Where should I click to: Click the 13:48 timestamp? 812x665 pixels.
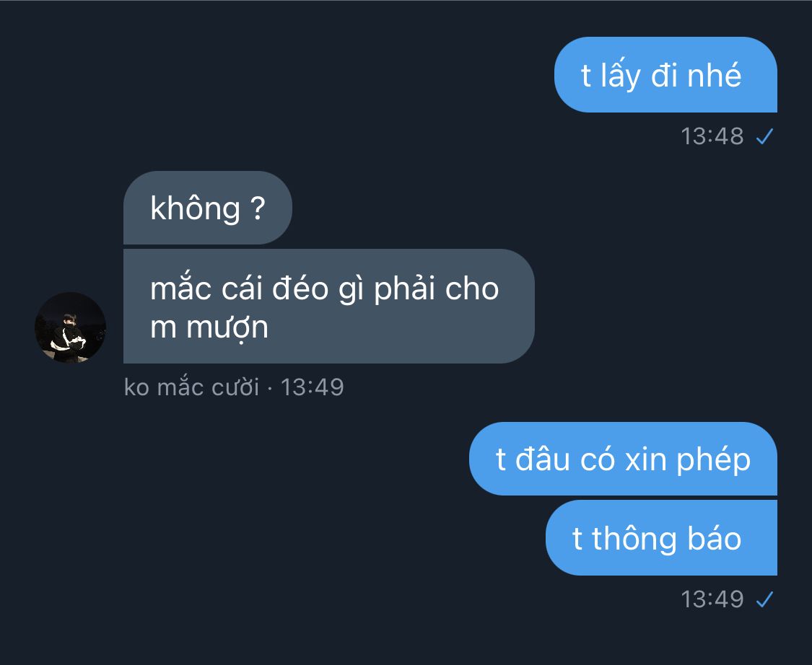point(712,136)
